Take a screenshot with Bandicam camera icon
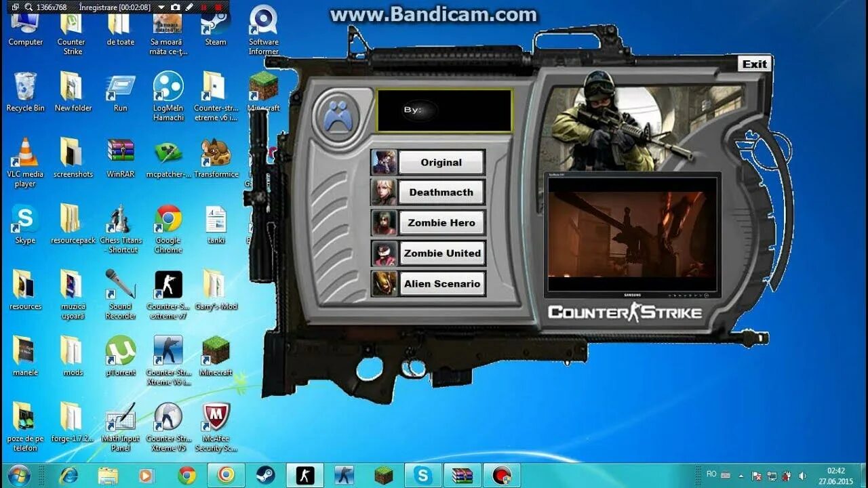Screen dimensions: 868x488 [175, 7]
